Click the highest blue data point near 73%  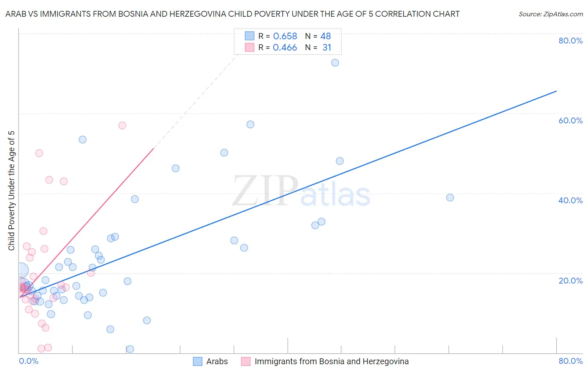pyautogui.click(x=335, y=63)
